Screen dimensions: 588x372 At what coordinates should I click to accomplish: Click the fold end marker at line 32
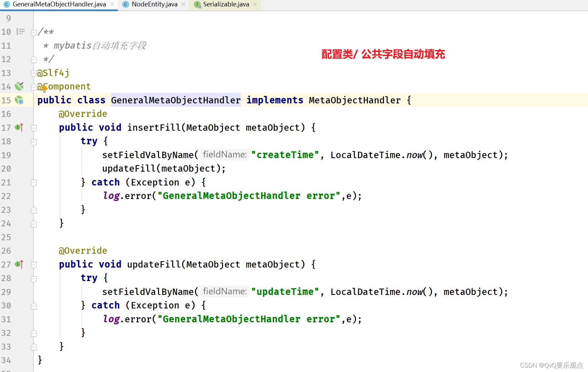(x=34, y=333)
